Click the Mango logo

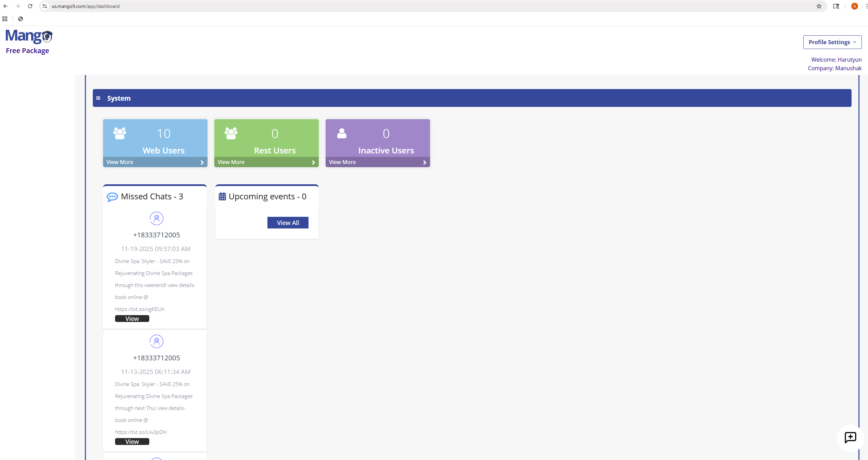[x=29, y=36]
